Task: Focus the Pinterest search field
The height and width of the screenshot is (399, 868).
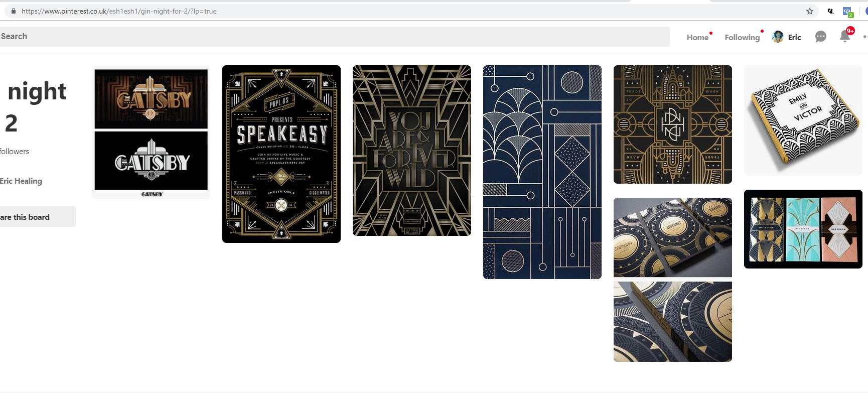Action: click(334, 37)
